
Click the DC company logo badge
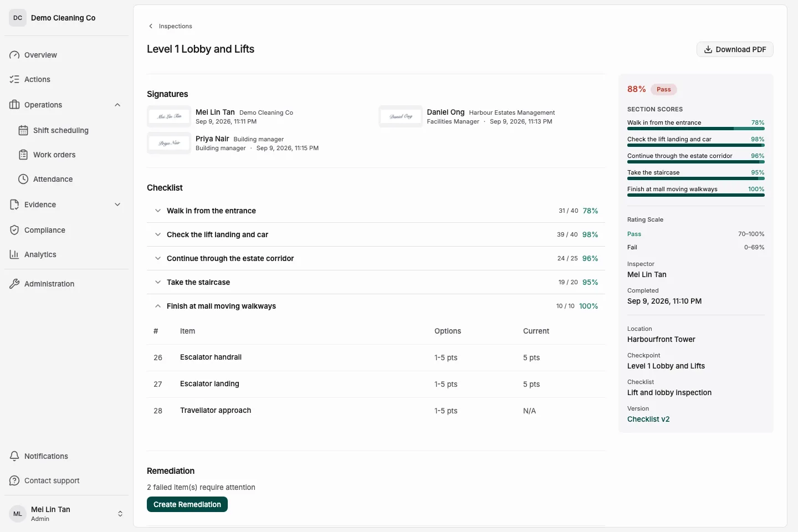18,18
